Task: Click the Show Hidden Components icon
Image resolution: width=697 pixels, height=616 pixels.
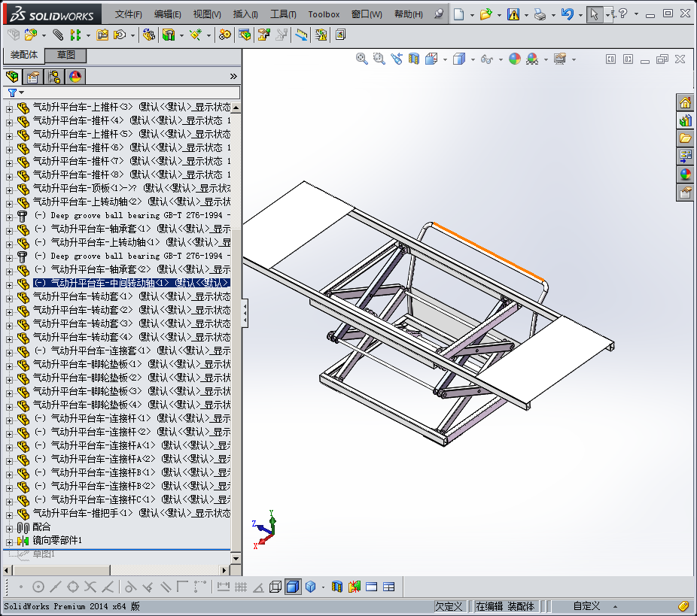Action: pos(148,35)
